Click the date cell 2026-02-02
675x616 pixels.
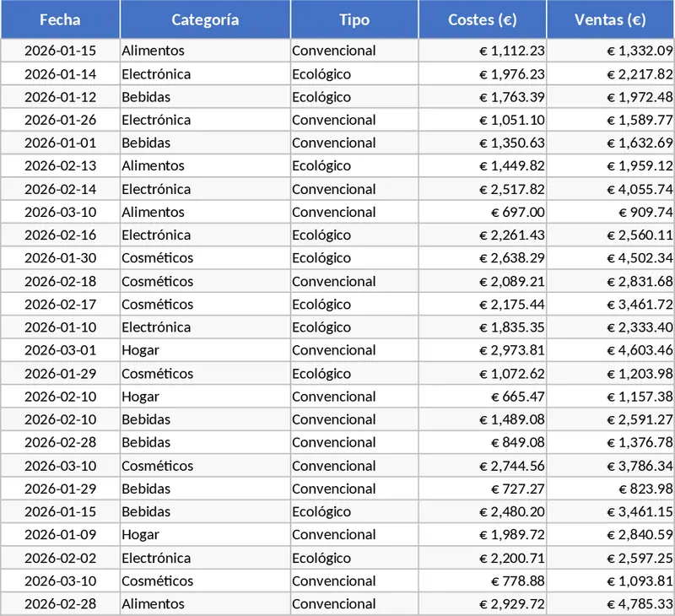tap(60, 558)
